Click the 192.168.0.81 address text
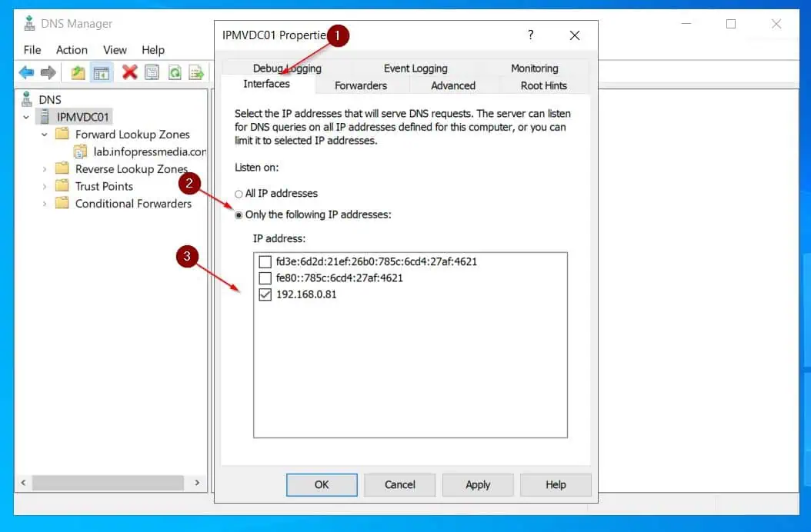Viewport: 811px width, 532px height. tap(306, 294)
